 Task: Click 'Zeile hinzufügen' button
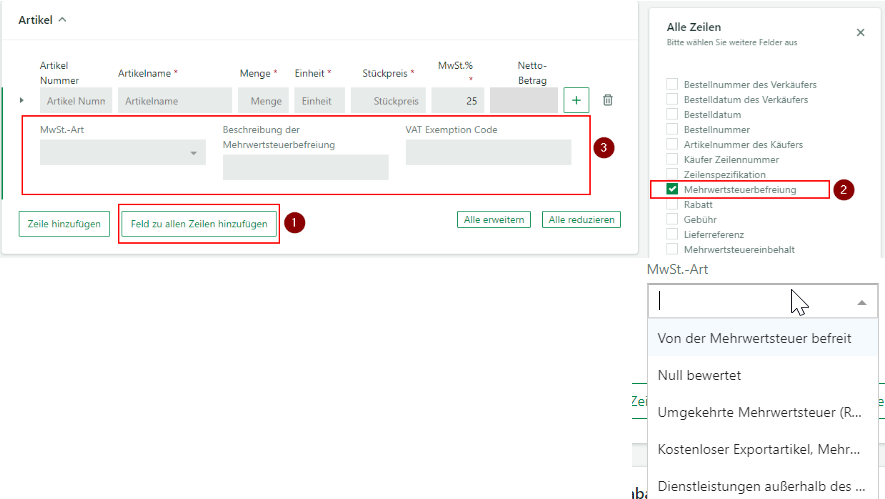pyautogui.click(x=64, y=224)
